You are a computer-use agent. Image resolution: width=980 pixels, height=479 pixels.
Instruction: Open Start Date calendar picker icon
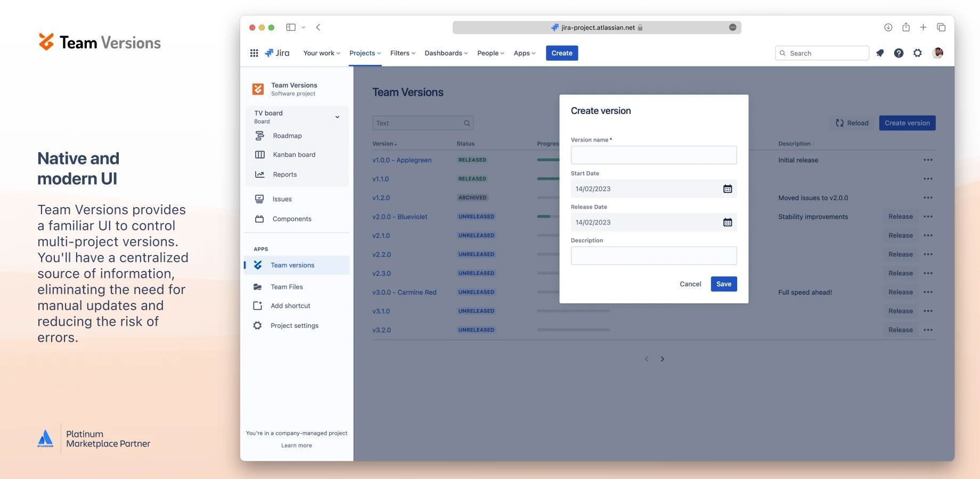click(x=728, y=189)
